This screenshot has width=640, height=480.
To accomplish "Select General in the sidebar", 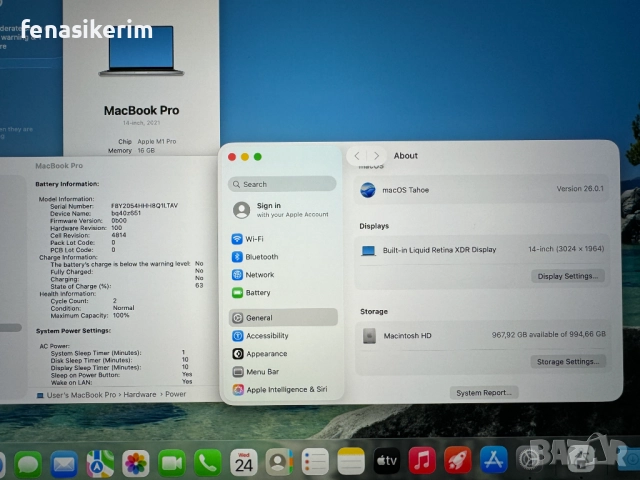I will pos(283,318).
